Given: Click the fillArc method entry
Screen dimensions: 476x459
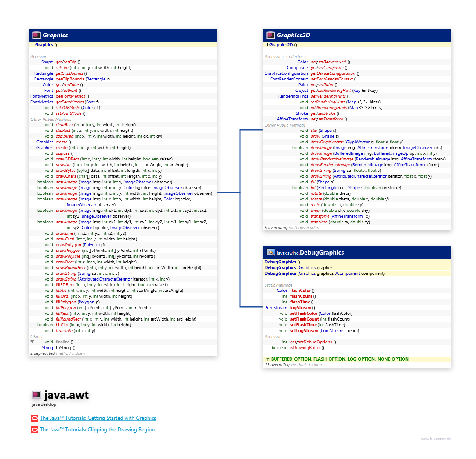Looking at the screenshot, I should click(x=62, y=291).
